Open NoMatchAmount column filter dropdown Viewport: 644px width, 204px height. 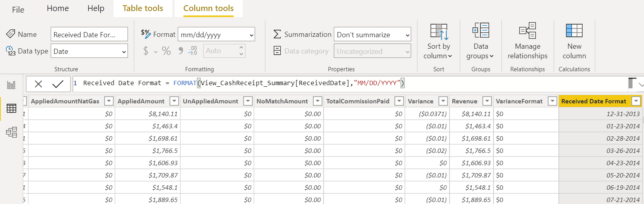tap(318, 101)
